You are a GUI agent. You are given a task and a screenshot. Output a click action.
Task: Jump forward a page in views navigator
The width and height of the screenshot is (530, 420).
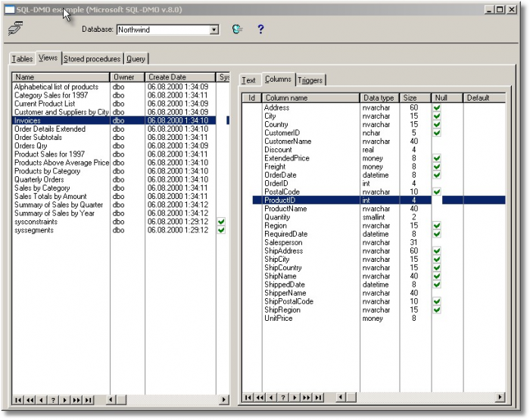(76, 400)
